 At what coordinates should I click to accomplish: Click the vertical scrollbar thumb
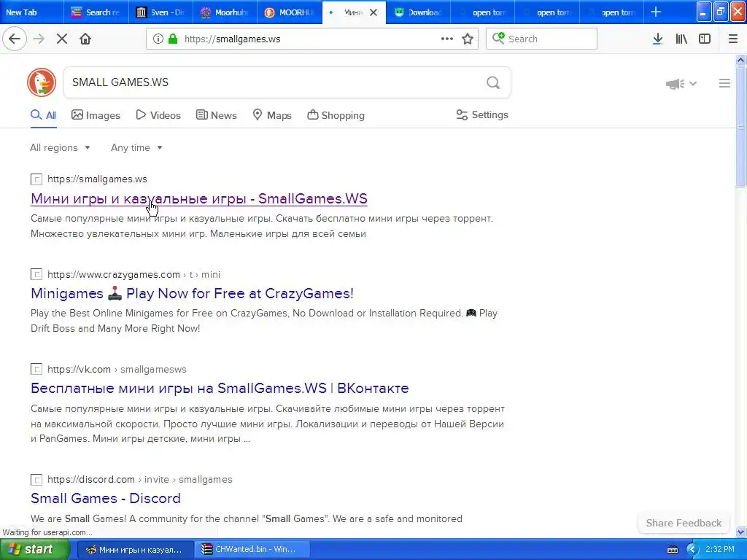pos(741,127)
